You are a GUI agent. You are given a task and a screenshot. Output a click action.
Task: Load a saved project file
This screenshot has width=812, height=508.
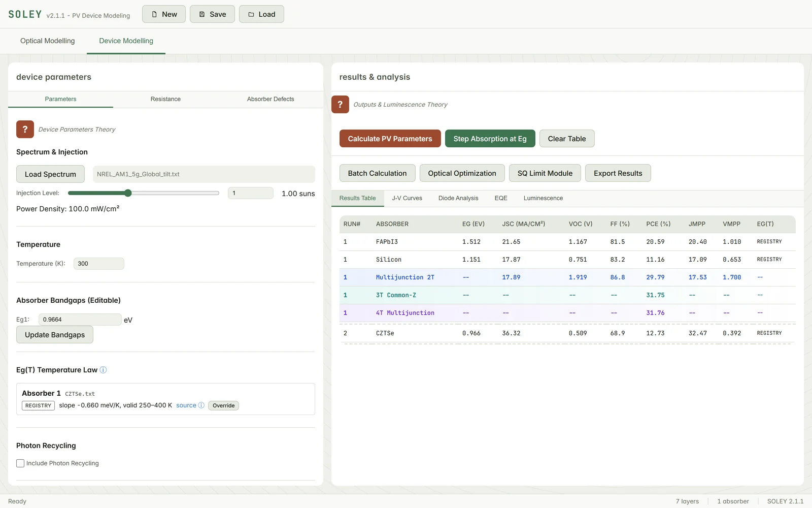pos(261,14)
